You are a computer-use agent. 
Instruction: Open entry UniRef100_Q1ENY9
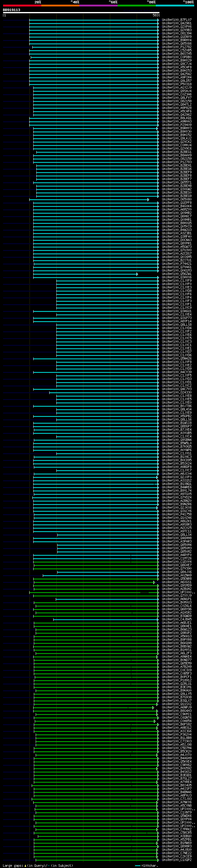[x=177, y=37]
